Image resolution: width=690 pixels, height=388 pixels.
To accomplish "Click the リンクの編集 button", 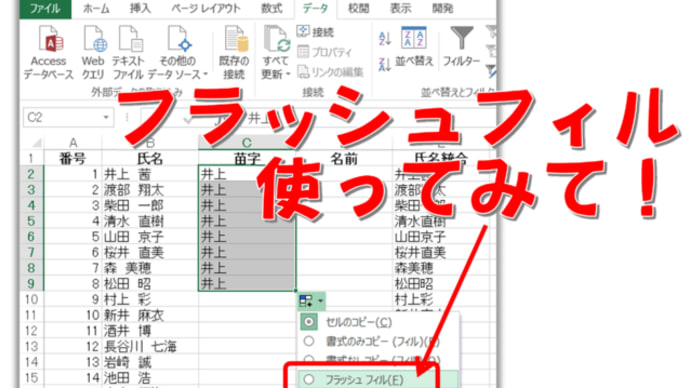I will (330, 72).
